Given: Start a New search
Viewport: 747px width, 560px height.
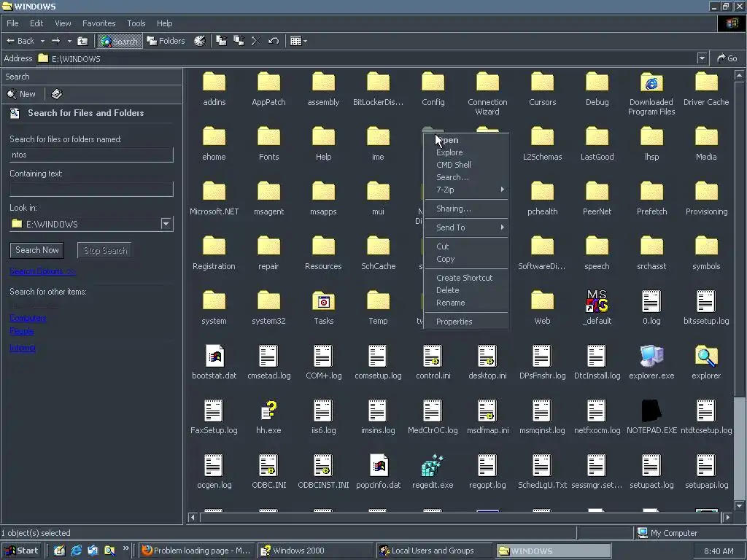Looking at the screenshot, I should point(22,94).
